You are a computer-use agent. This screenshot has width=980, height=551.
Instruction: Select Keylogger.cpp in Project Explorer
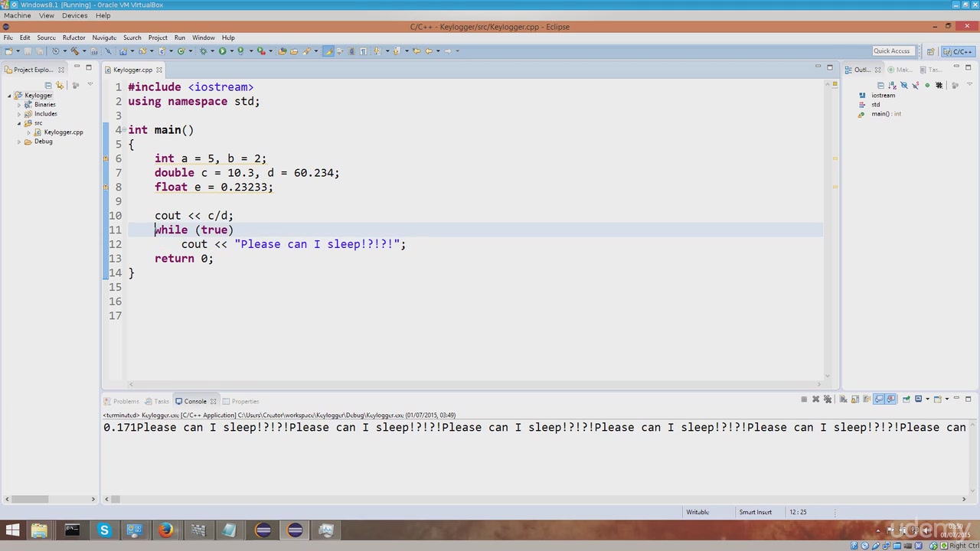[x=63, y=132]
